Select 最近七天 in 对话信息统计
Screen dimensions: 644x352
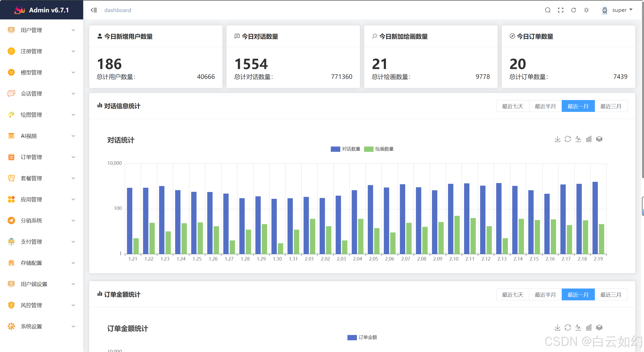[512, 106]
